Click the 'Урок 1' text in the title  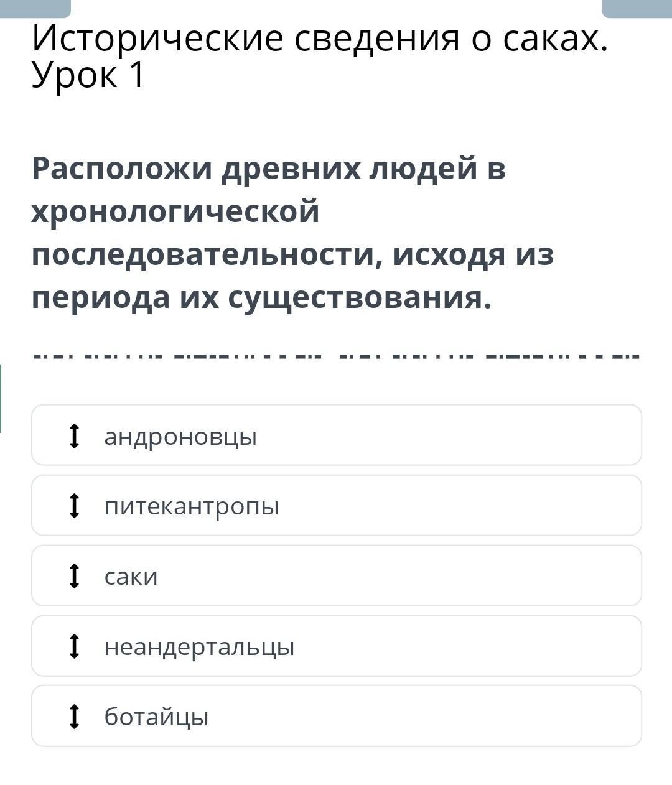[x=88, y=75]
